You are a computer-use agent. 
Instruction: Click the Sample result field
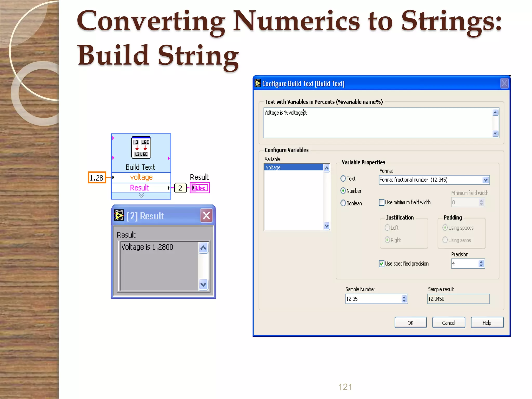click(x=458, y=299)
